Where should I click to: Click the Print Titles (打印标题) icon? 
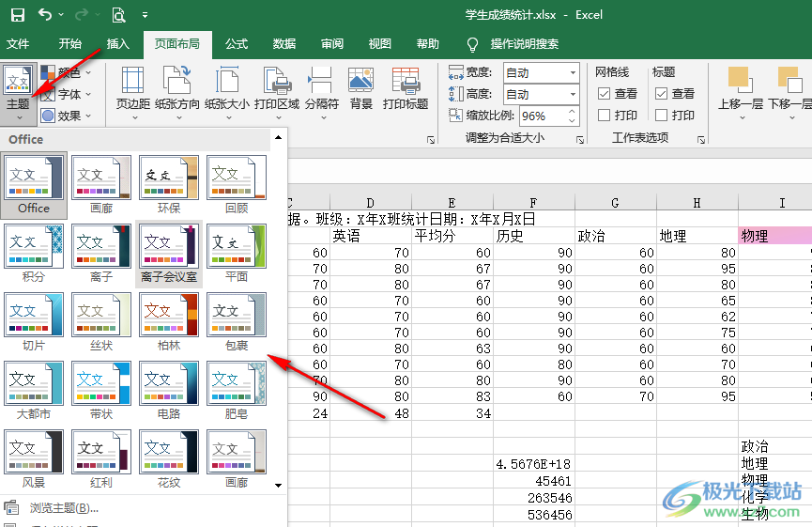pos(406,90)
